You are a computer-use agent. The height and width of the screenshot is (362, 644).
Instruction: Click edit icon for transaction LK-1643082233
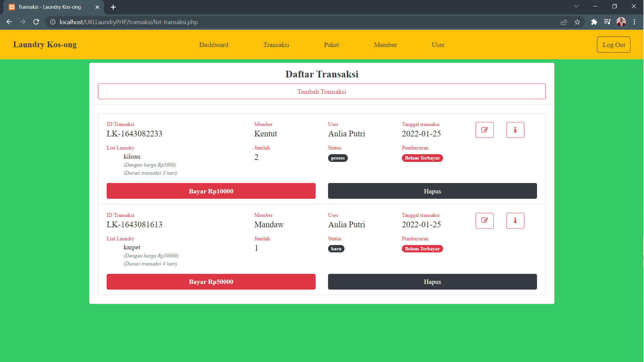[484, 130]
